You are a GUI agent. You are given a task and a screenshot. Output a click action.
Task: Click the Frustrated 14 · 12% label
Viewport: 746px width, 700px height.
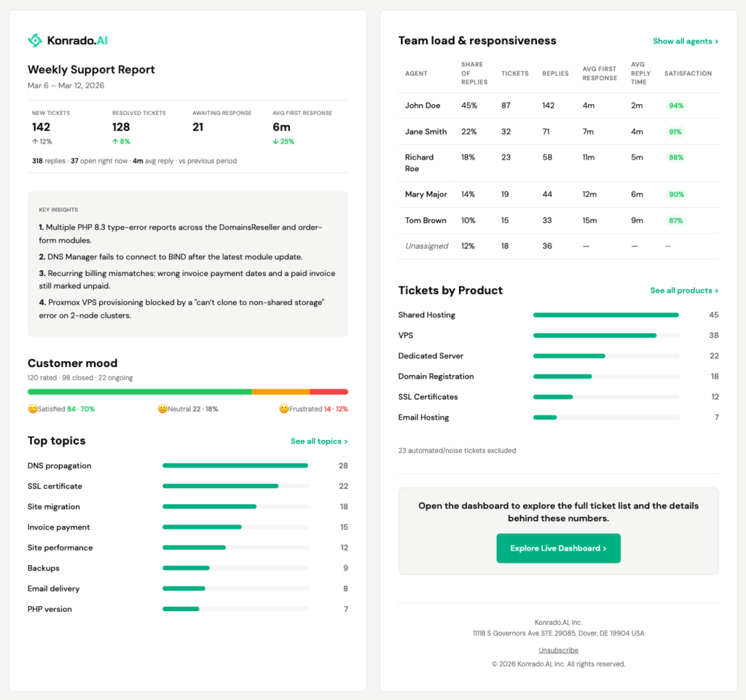pos(318,409)
